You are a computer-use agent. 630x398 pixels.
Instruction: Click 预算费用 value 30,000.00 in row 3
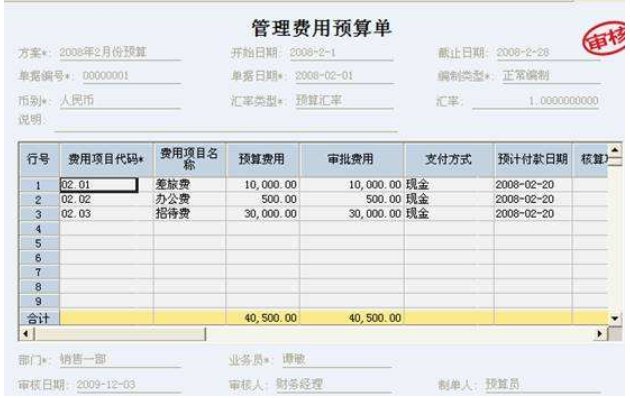[x=262, y=214]
